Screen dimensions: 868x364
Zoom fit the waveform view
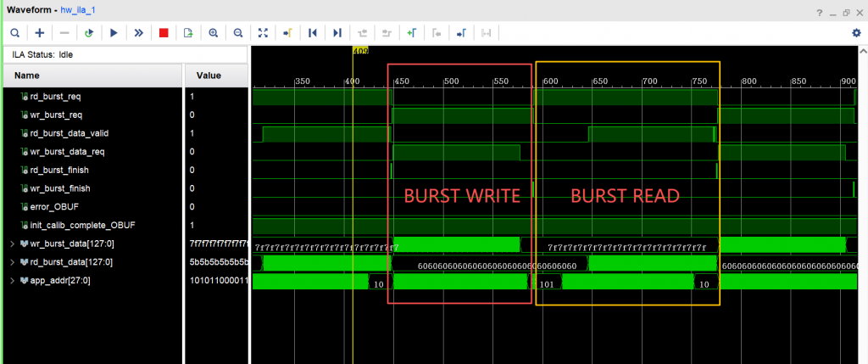pos(263,33)
